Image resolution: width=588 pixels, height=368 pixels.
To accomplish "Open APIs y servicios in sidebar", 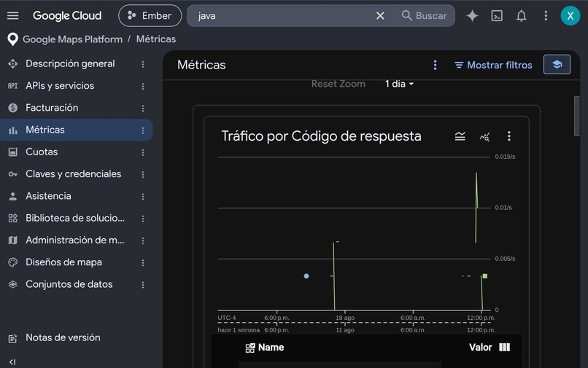I will point(60,86).
